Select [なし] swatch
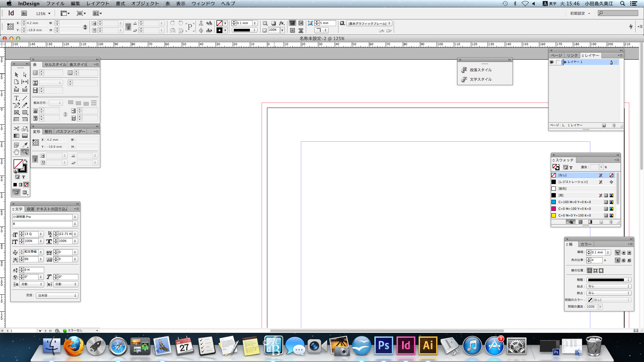The image size is (644, 362). (x=583, y=175)
